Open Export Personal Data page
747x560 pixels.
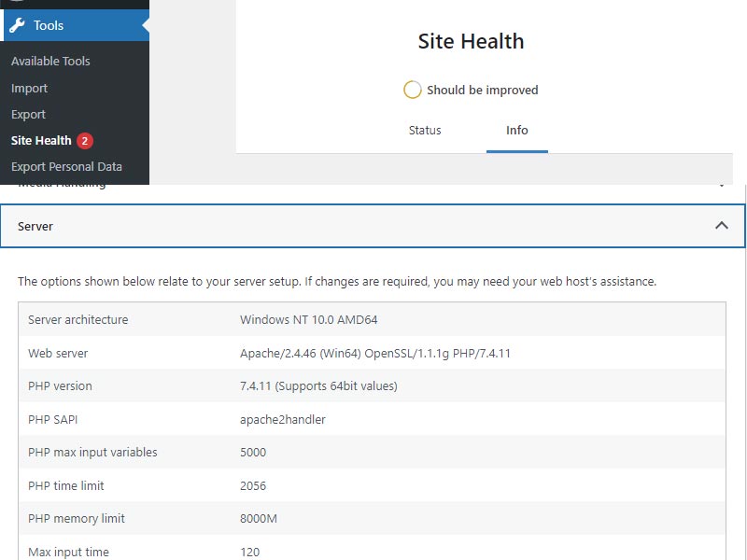coord(66,167)
